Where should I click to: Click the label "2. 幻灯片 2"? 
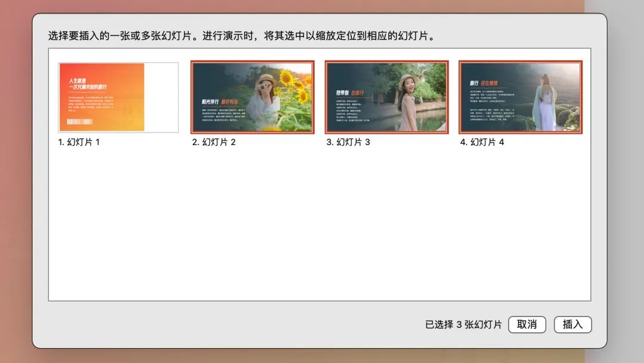click(x=214, y=142)
